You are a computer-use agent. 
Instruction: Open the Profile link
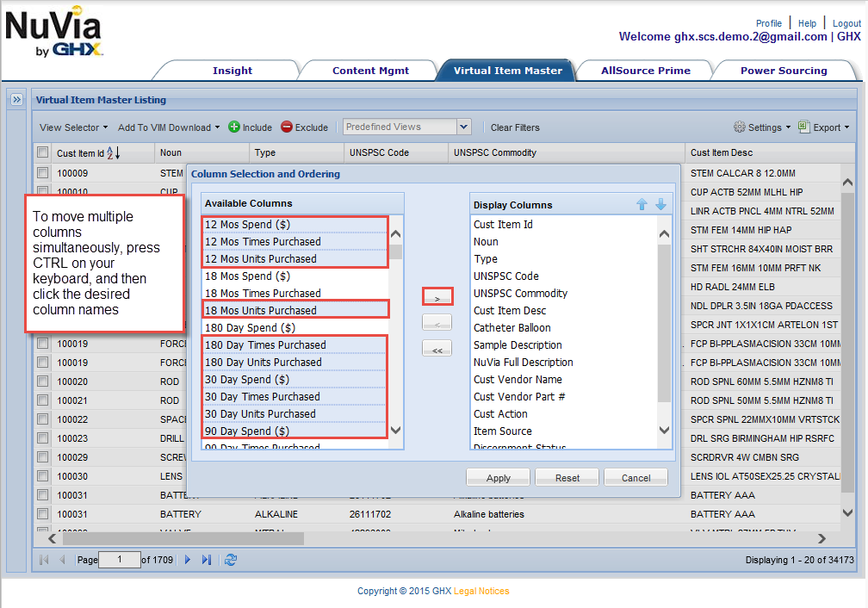(x=769, y=23)
